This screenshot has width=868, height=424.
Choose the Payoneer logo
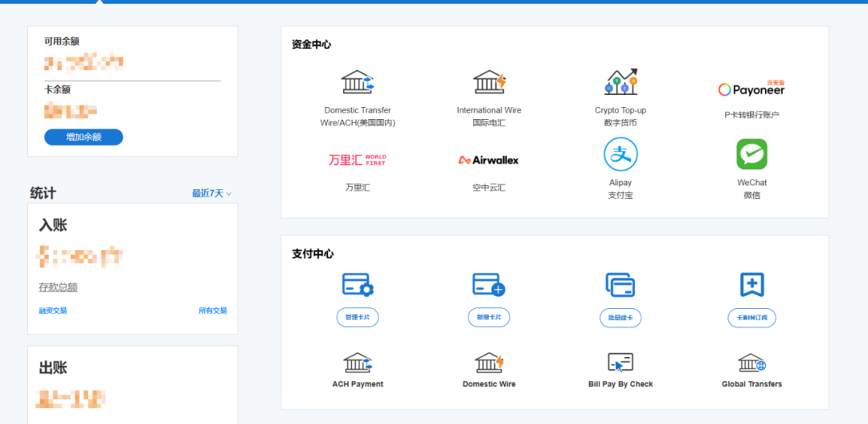751,89
